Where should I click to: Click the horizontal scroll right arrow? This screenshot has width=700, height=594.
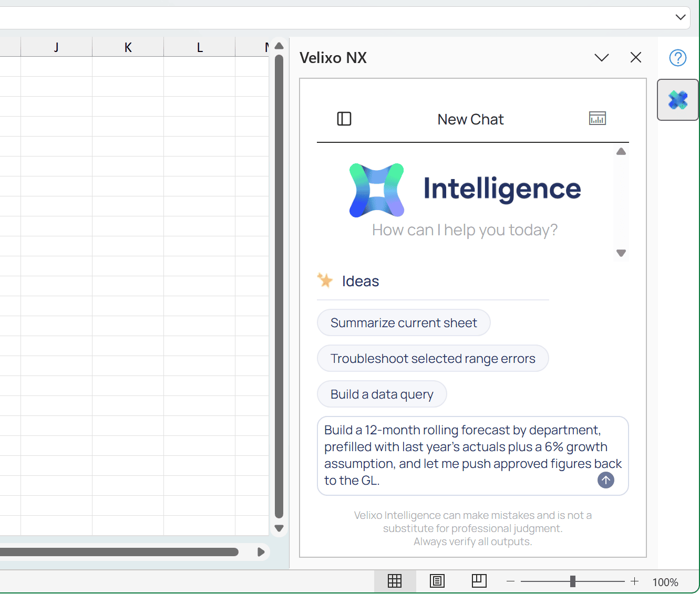click(261, 552)
